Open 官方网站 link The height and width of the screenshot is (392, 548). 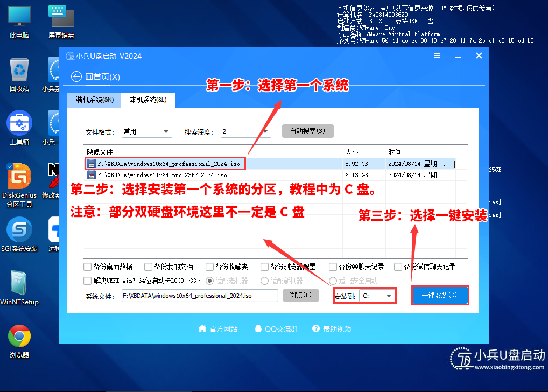click(x=224, y=329)
